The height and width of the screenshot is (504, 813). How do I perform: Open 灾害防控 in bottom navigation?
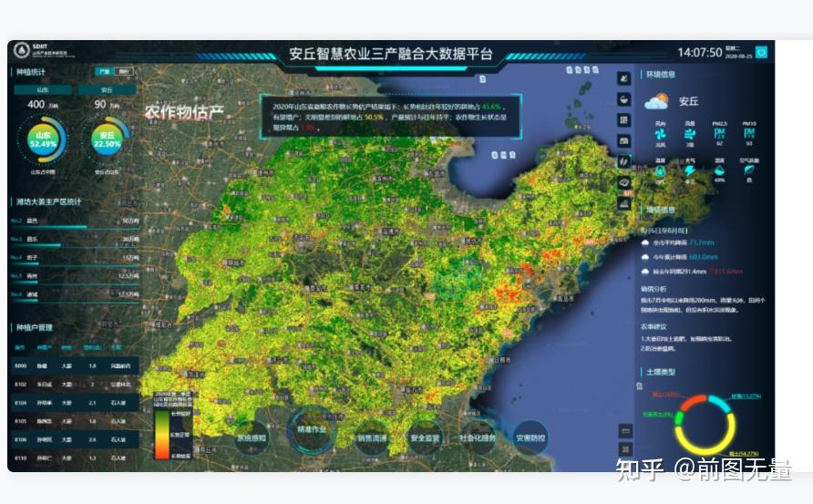tap(531, 437)
